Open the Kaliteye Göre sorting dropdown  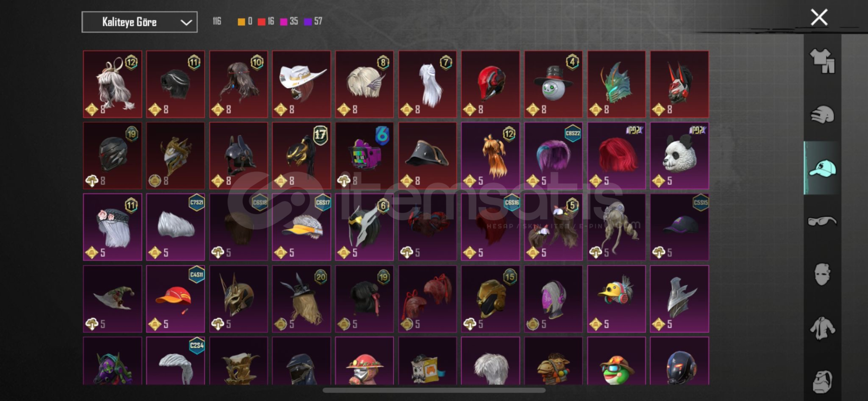pyautogui.click(x=139, y=22)
